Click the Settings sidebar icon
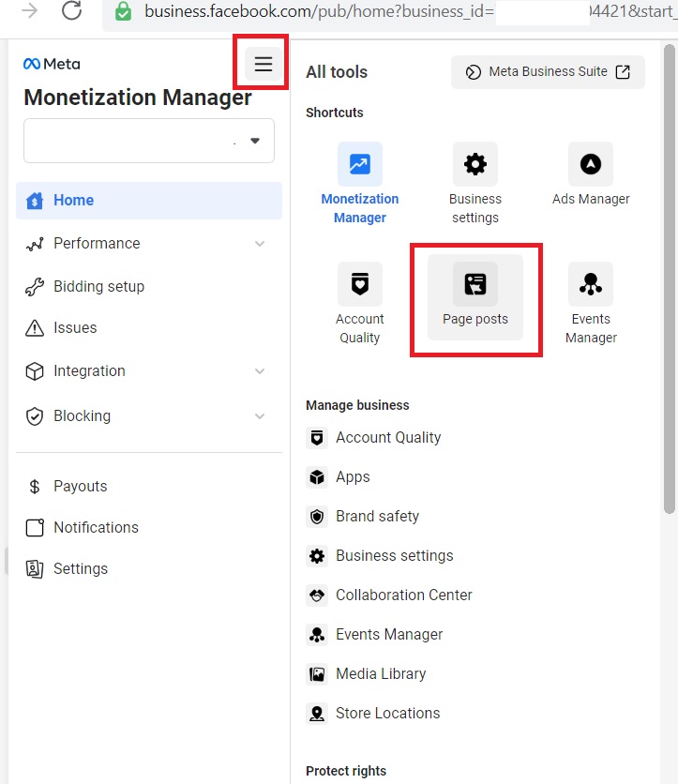The height and width of the screenshot is (784, 678). (35, 569)
